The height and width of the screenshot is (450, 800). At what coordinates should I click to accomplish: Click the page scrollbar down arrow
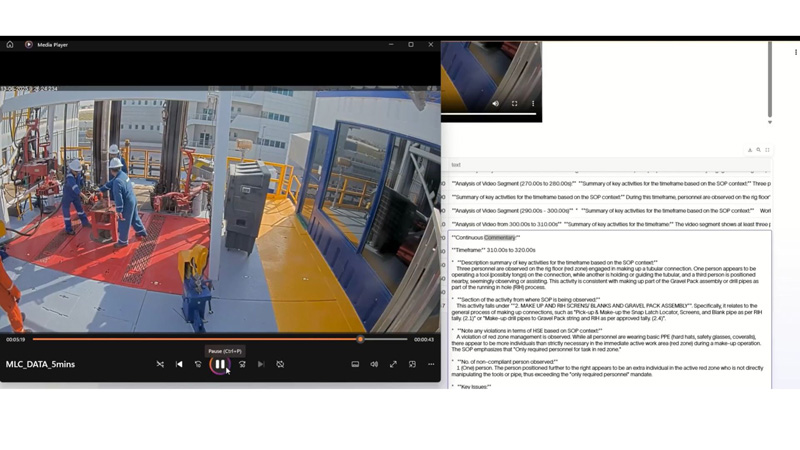pyautogui.click(x=770, y=122)
